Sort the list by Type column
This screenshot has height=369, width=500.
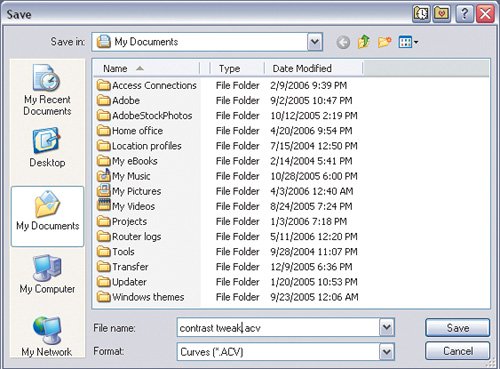(x=237, y=68)
